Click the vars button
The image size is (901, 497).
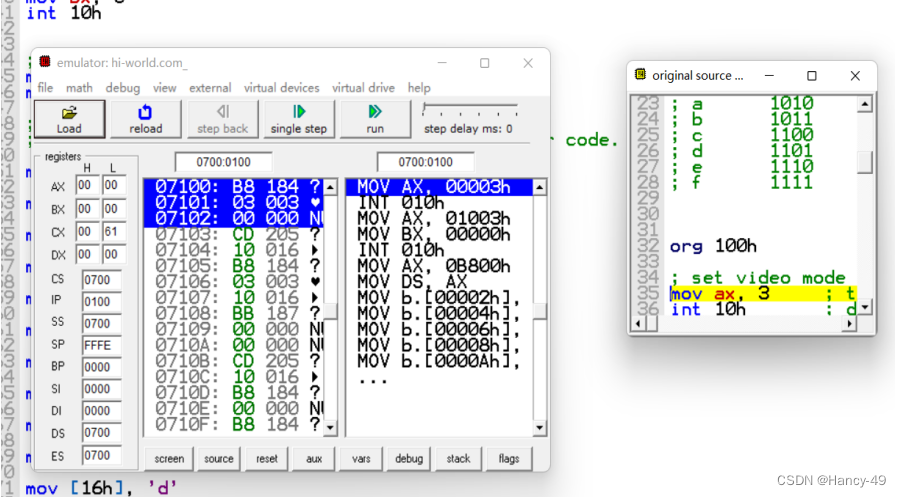pyautogui.click(x=361, y=459)
